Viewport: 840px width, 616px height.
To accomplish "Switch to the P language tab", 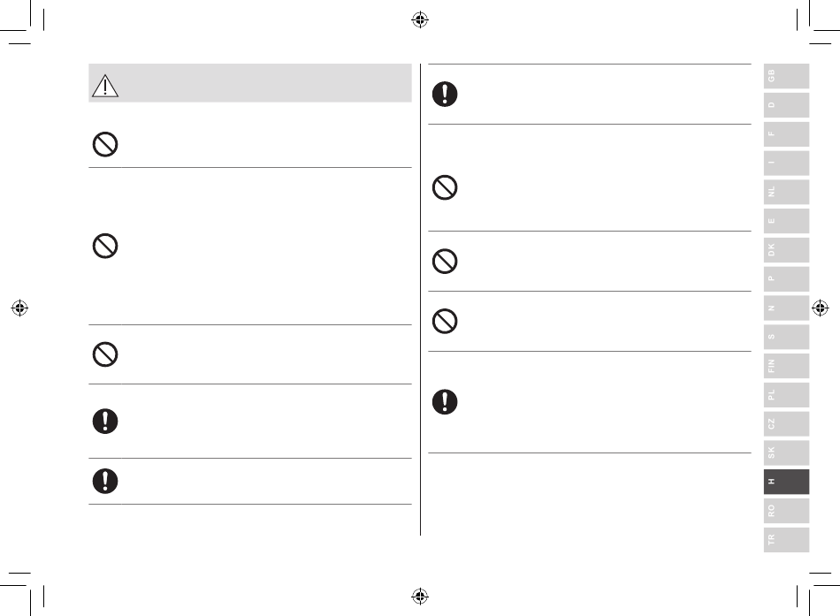I will pos(786,278).
